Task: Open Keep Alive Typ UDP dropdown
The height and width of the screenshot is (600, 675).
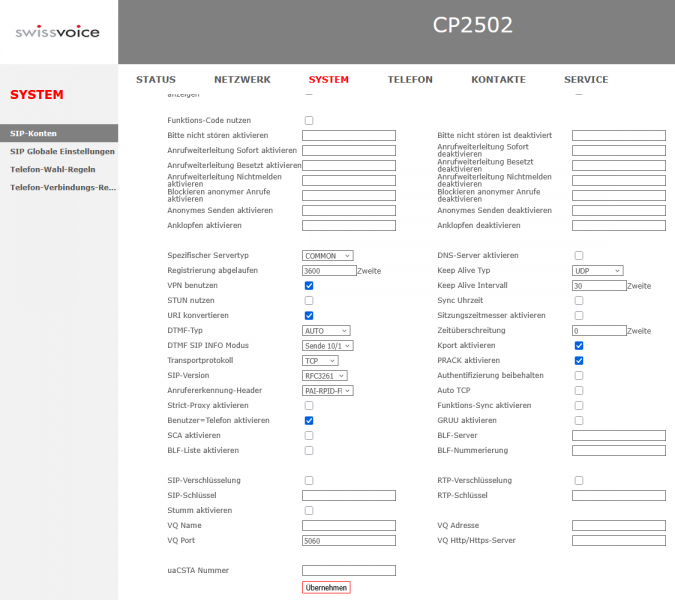Action: tap(598, 271)
